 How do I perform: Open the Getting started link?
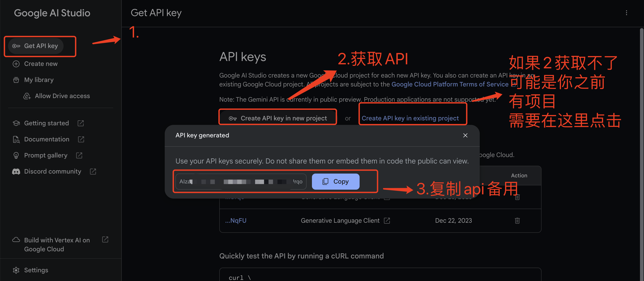pos(47,123)
